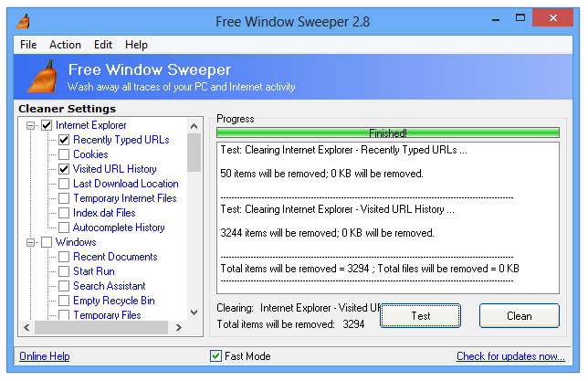The width and height of the screenshot is (588, 381).
Task: Collapse the Windows tree node
Action: [31, 242]
